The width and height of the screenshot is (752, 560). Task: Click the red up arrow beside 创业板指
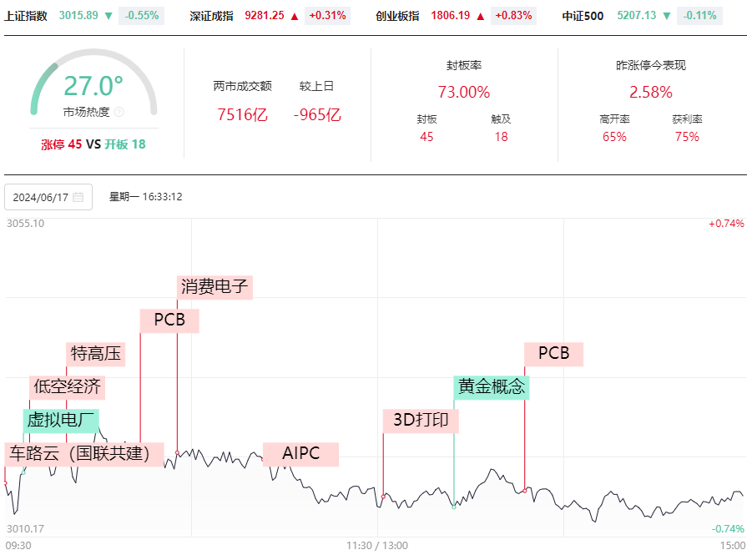[x=481, y=16]
